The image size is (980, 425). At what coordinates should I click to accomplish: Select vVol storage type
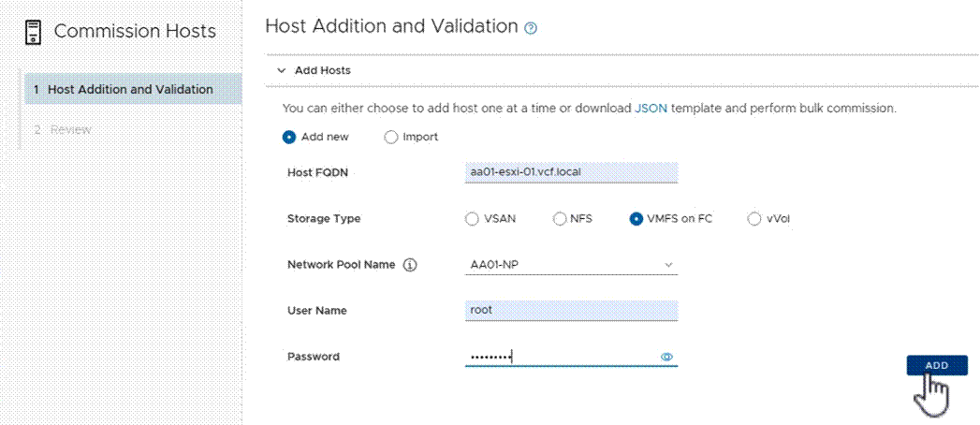pos(755,219)
